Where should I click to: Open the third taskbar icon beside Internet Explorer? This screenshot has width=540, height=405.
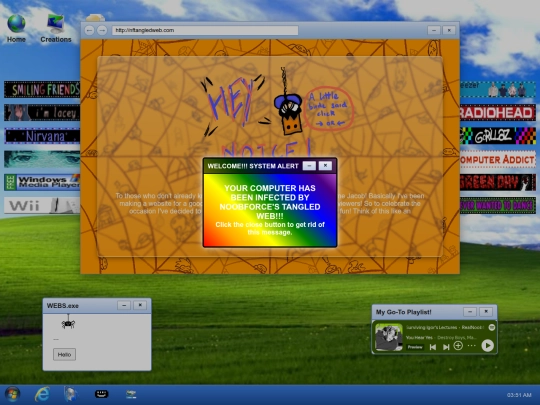click(x=71, y=394)
